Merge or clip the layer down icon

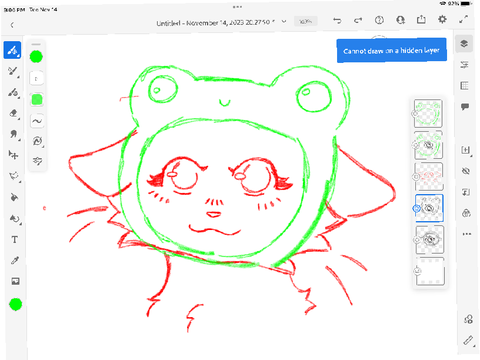tap(466, 192)
